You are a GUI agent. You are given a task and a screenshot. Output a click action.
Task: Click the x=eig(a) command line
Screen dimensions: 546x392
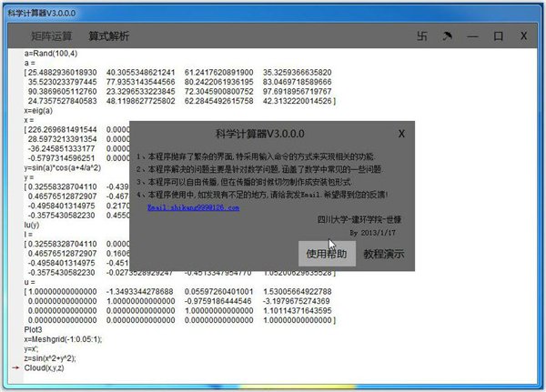[38, 111]
